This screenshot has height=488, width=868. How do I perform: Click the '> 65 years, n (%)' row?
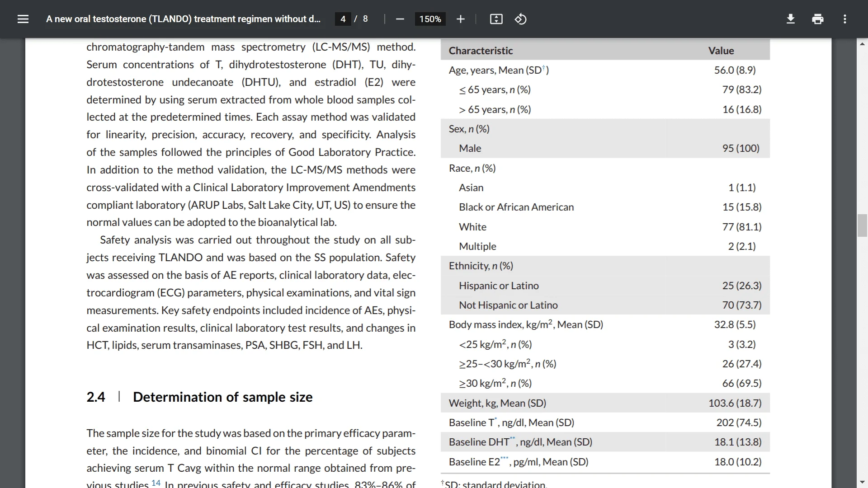tap(605, 109)
